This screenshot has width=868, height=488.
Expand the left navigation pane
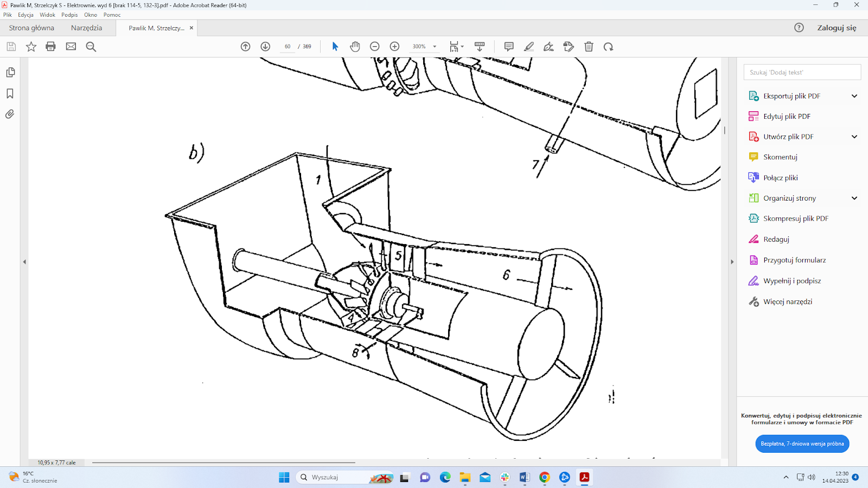tap(24, 262)
